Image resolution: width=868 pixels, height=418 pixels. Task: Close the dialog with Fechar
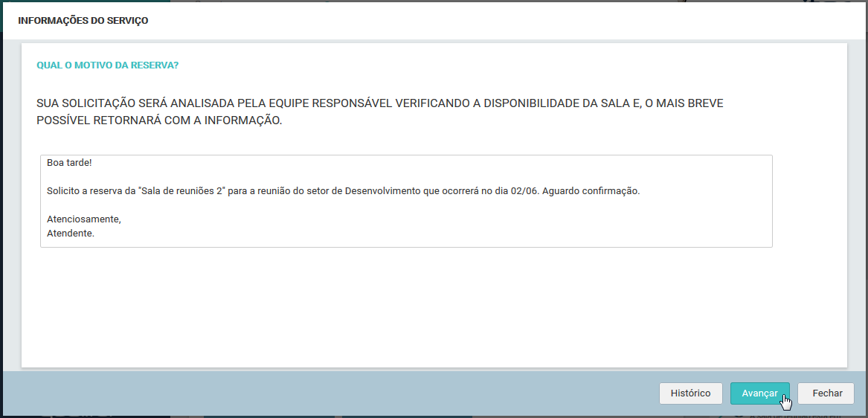[827, 393]
